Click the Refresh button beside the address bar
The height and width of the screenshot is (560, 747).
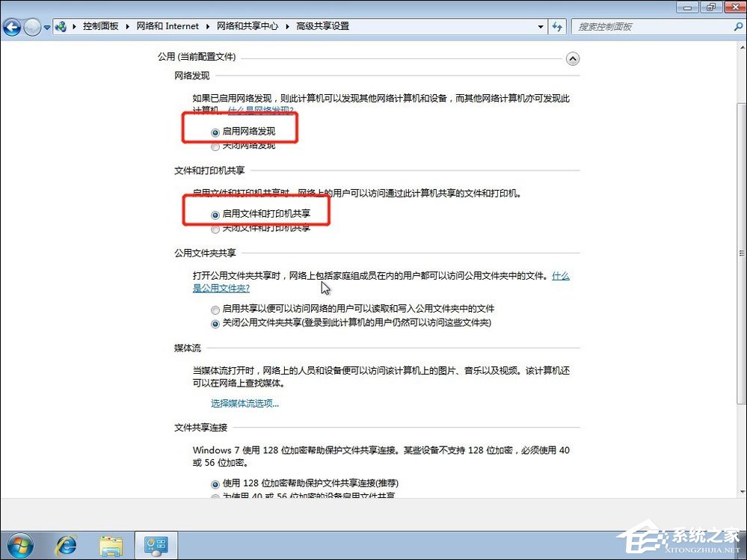558,26
